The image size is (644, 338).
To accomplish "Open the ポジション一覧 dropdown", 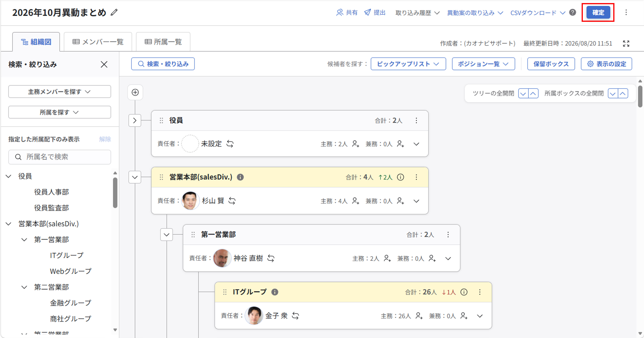I will pyautogui.click(x=483, y=64).
